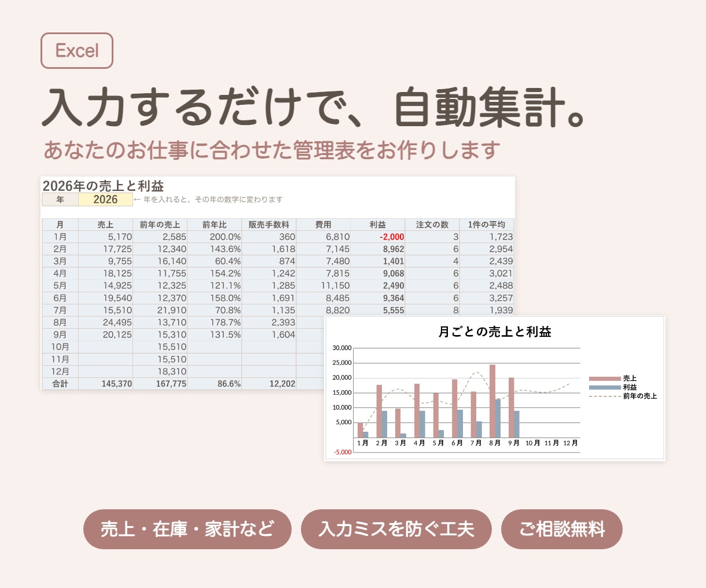Image resolution: width=706 pixels, height=588 pixels.
Task: Select the yellow 2026 year input cell
Action: point(105,200)
